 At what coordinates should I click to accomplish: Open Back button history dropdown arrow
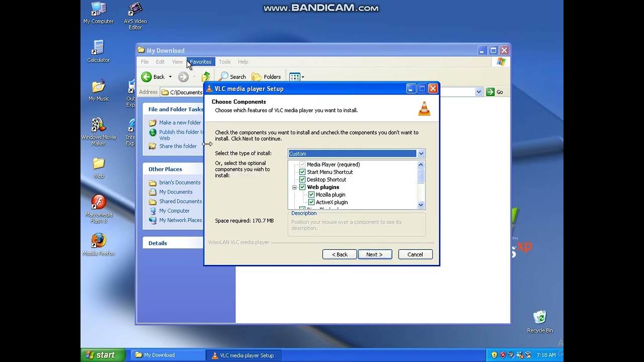pyautogui.click(x=170, y=77)
